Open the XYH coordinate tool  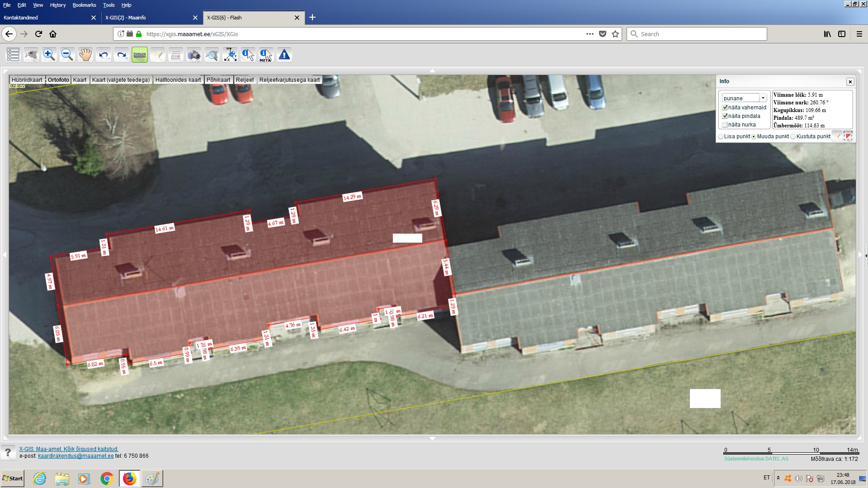tap(230, 55)
